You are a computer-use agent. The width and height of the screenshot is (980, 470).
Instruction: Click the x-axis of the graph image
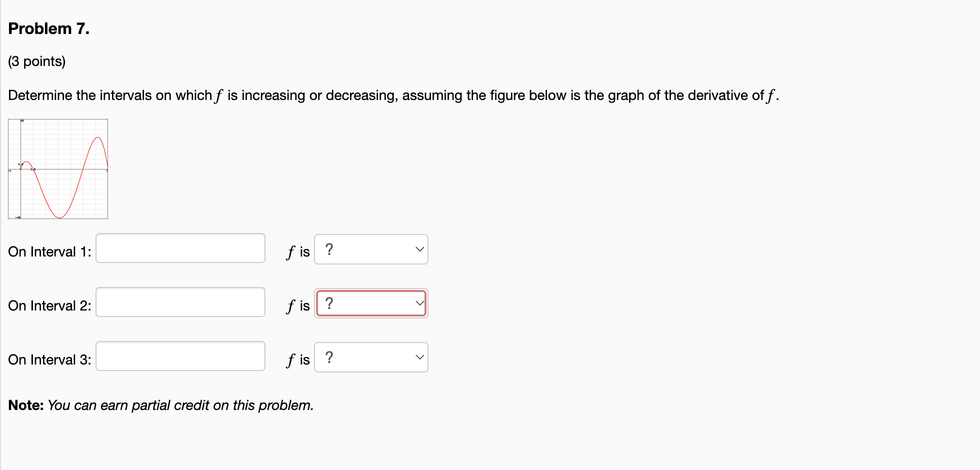(75, 170)
